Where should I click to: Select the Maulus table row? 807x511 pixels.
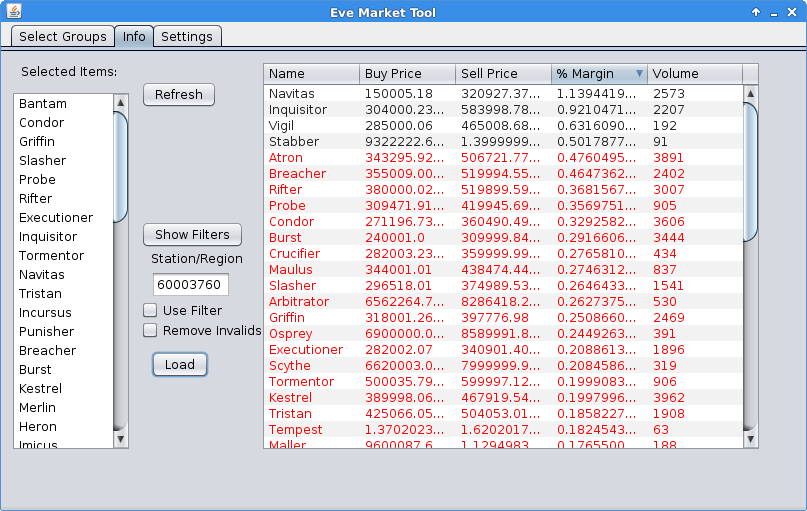point(503,269)
